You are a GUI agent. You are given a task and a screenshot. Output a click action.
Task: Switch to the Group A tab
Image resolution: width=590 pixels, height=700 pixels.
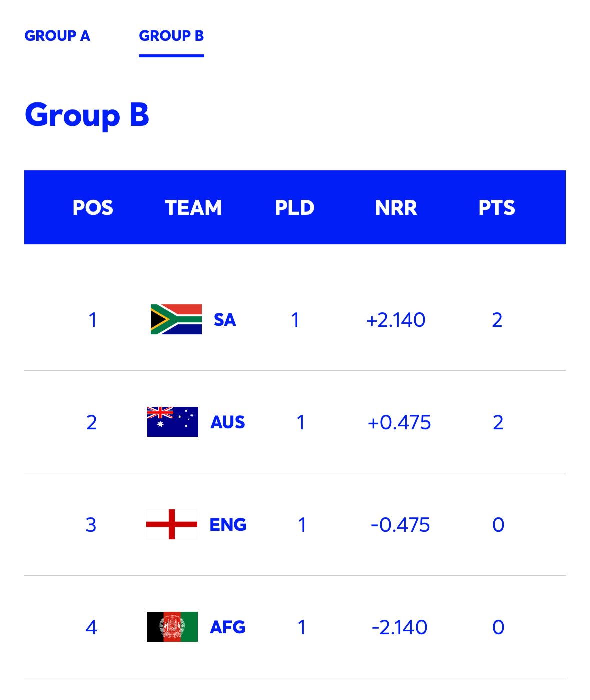(57, 36)
